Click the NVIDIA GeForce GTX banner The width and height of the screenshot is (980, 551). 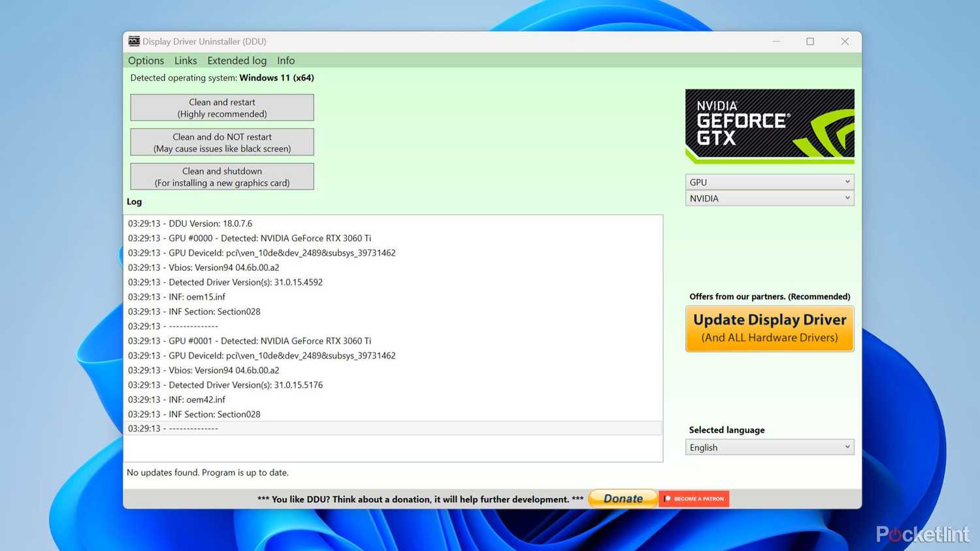[769, 126]
